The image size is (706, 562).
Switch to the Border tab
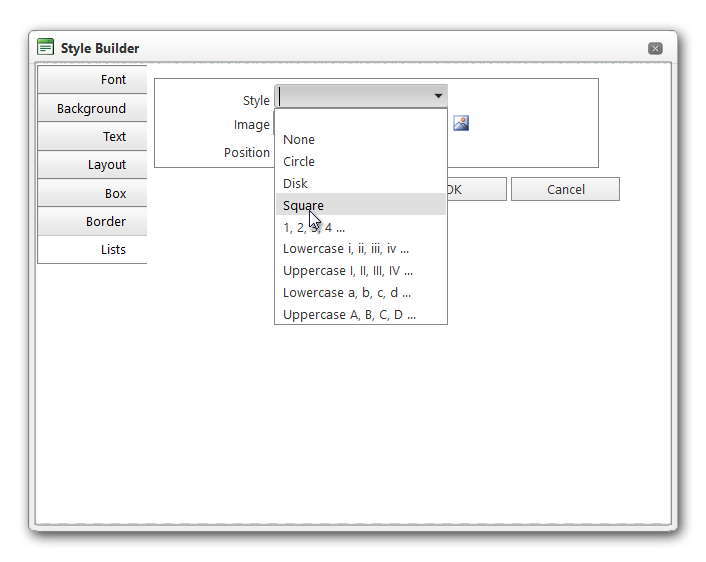click(93, 221)
